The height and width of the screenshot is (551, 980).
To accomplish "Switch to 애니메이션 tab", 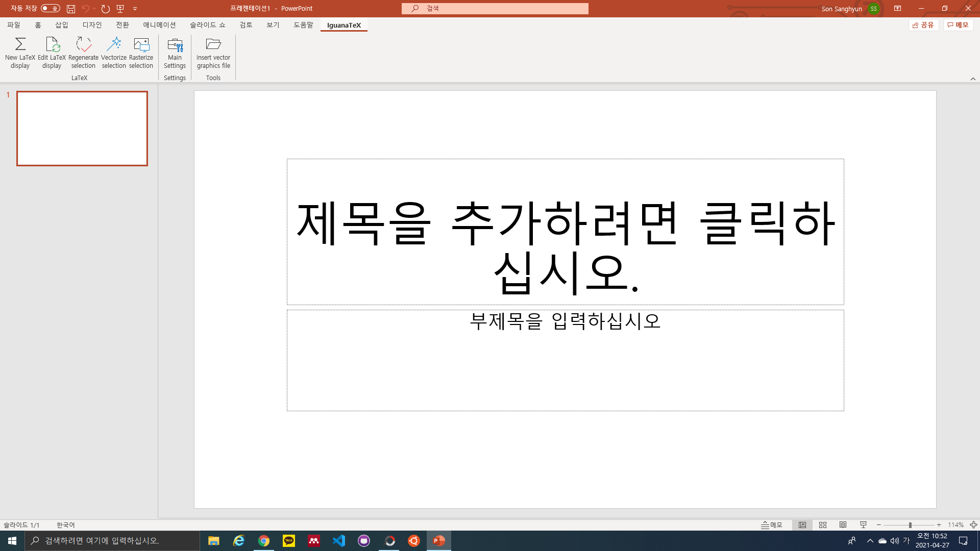I will [x=159, y=25].
